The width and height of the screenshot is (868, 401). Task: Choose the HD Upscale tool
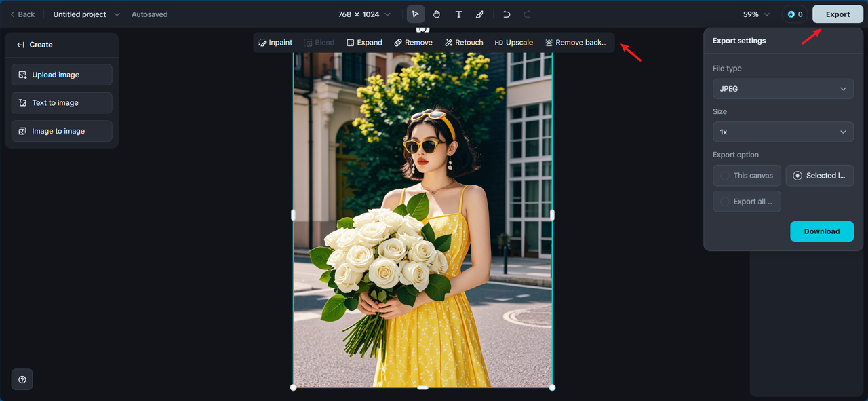(513, 43)
